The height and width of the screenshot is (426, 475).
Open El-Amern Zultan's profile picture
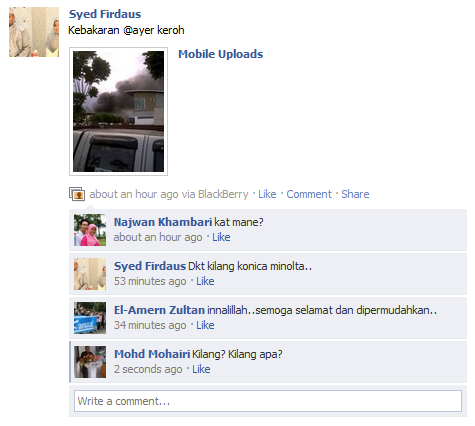(x=90, y=318)
